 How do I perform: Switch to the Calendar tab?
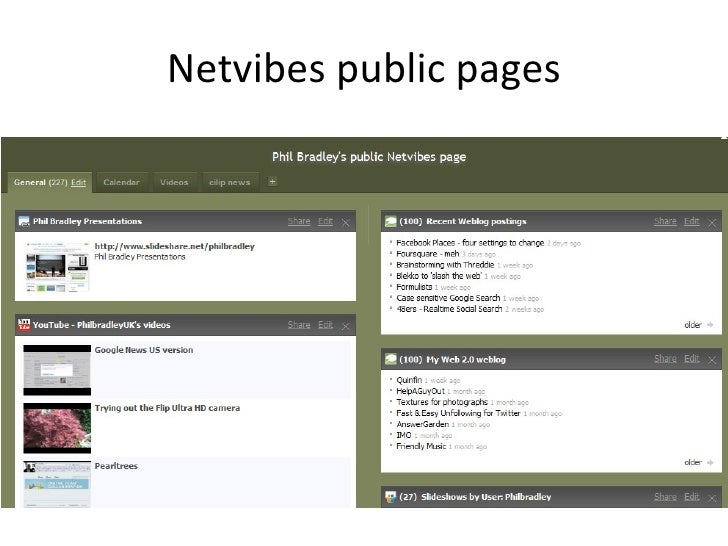[x=121, y=182]
